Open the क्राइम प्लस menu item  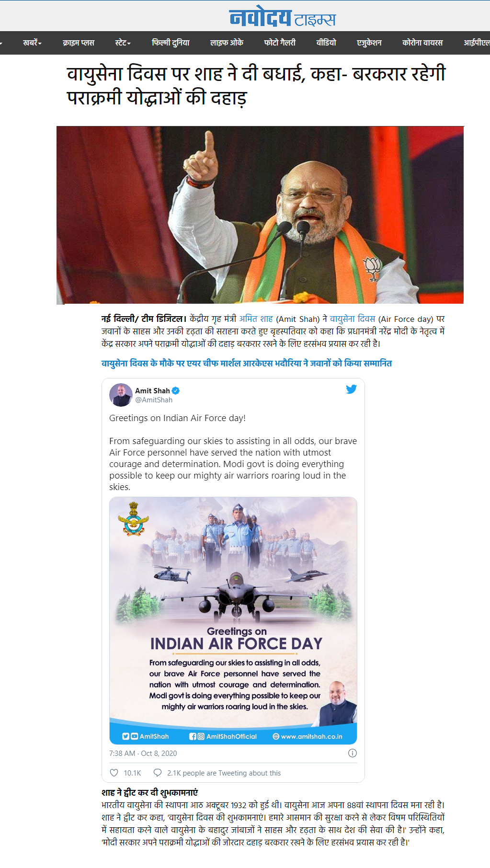79,43
